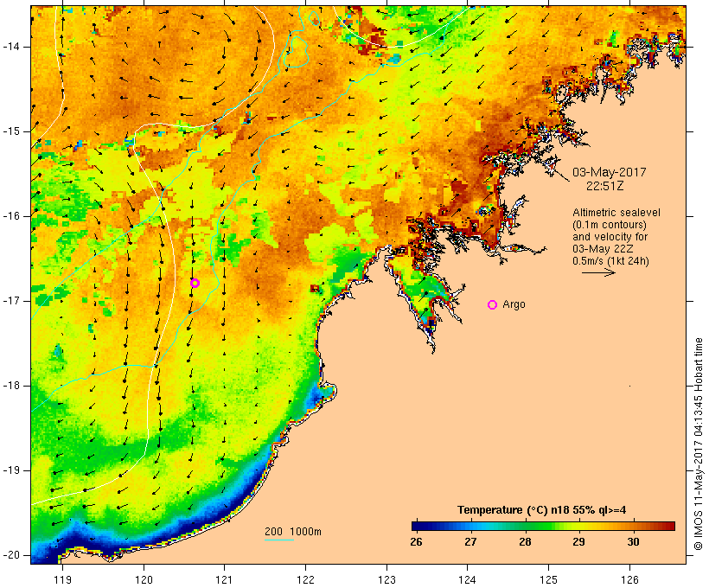Click the longitude axis label '126'

click(629, 579)
